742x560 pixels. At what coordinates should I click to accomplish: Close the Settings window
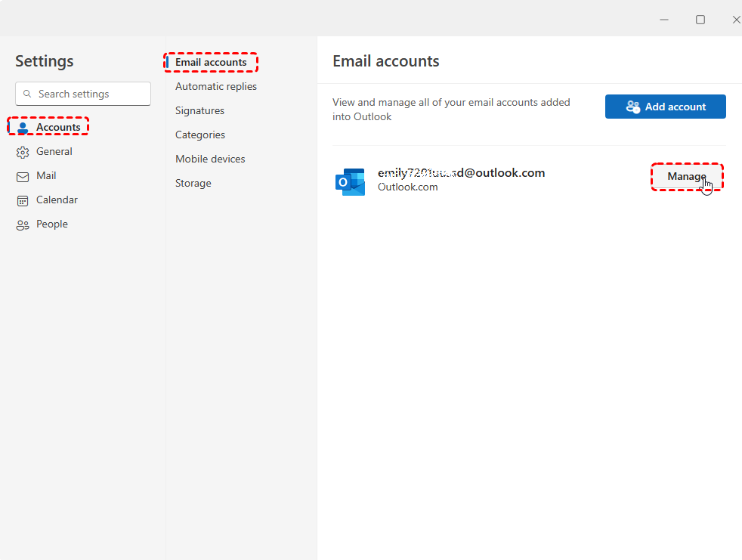[x=736, y=20]
